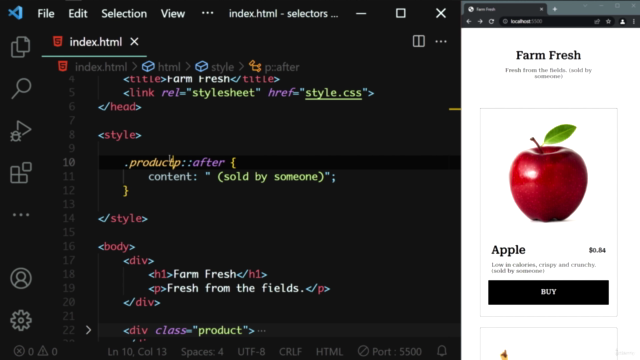This screenshot has height=360, width=640.
Task: Open the File menu
Action: click(x=46, y=13)
